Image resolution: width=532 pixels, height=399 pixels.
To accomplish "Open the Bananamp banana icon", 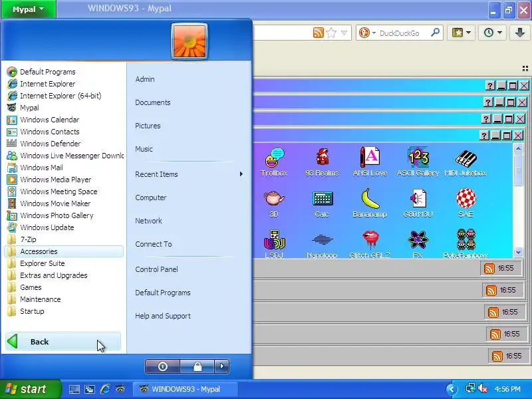I will point(370,203).
